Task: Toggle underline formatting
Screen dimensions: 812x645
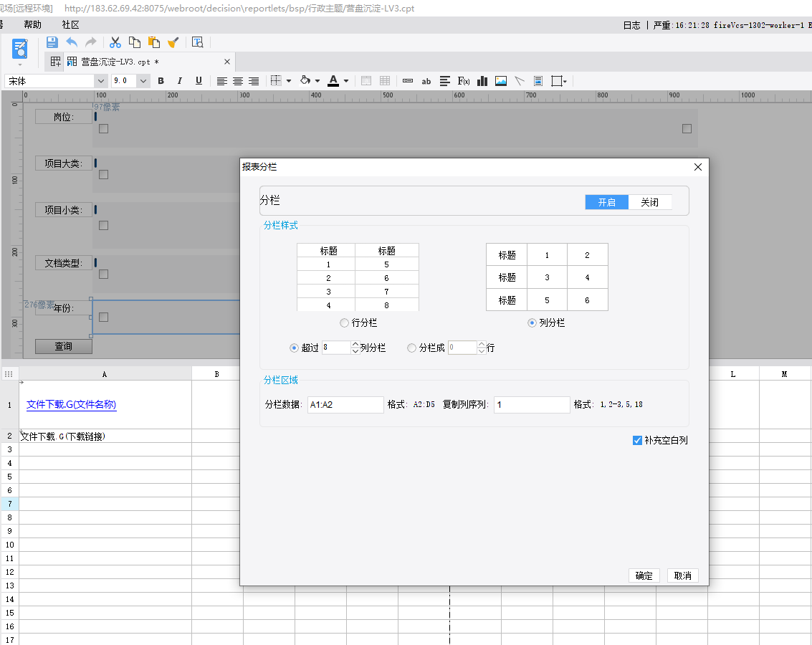Action: point(199,81)
